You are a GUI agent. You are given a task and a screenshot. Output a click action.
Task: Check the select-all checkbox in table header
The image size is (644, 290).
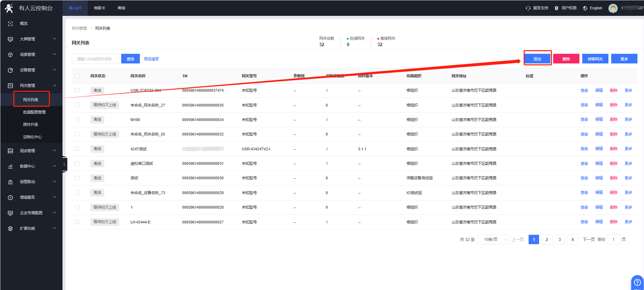coord(77,76)
